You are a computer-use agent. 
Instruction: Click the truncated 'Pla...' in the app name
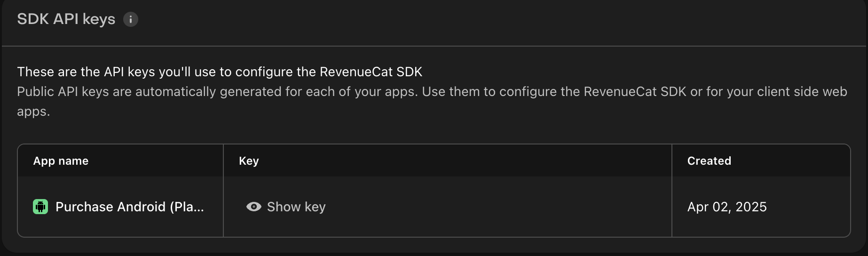point(189,207)
